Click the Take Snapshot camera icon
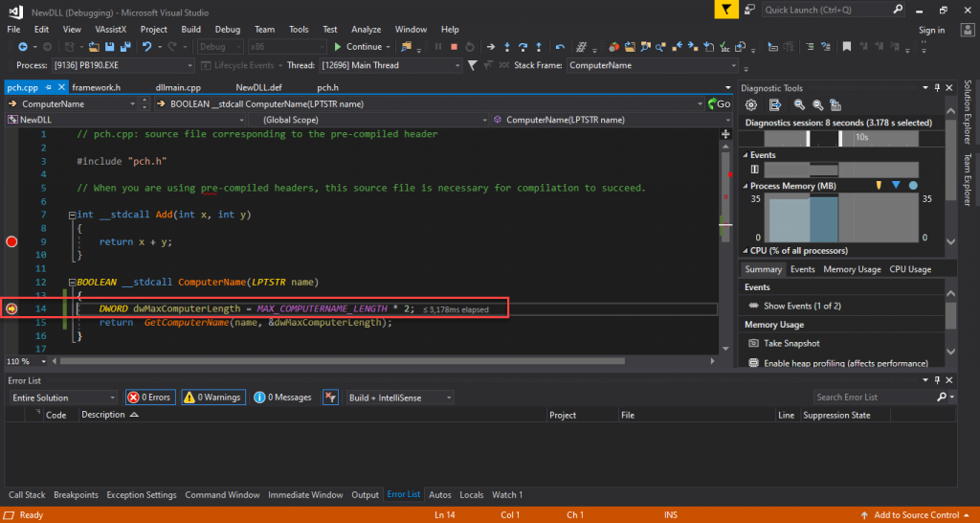This screenshot has width=980, height=523. tap(753, 343)
